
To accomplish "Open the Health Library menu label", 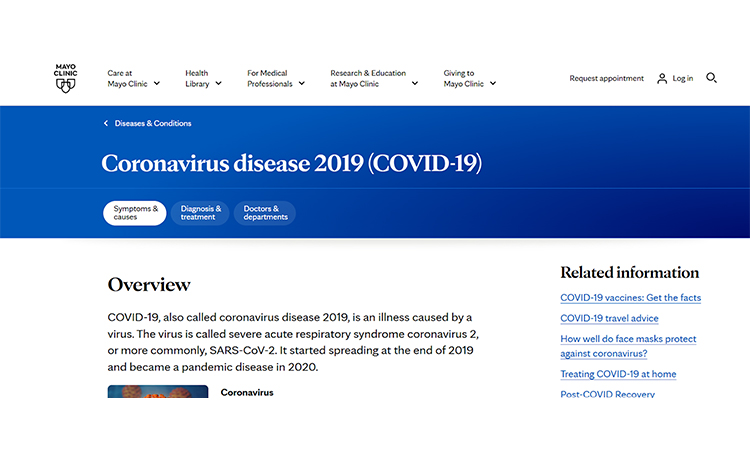I will (197, 78).
